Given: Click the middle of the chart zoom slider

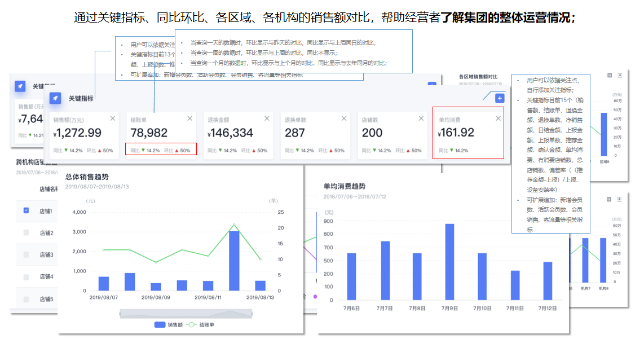Looking at the screenshot, I should pyautogui.click(x=186, y=314).
